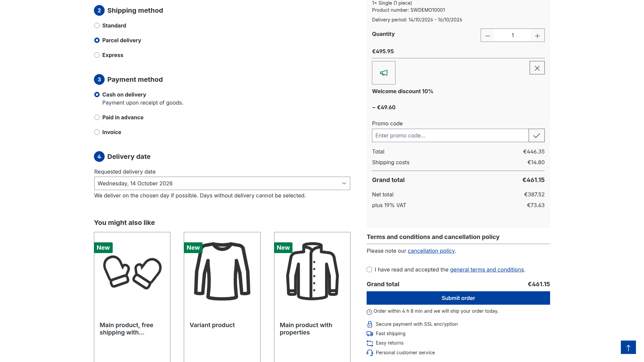The width and height of the screenshot is (644, 362).
Task: Click the Shipping costs €14.80 value
Action: click(x=536, y=162)
